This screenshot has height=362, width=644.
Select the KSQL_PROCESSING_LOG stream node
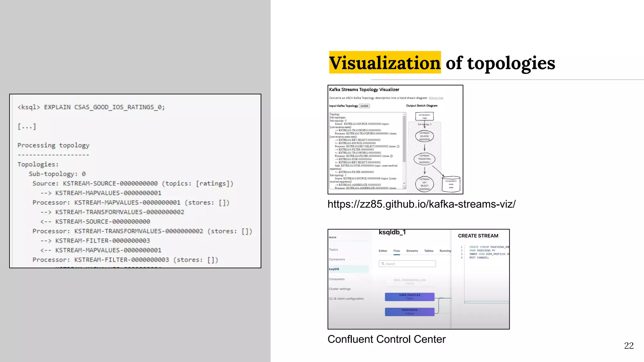click(409, 281)
